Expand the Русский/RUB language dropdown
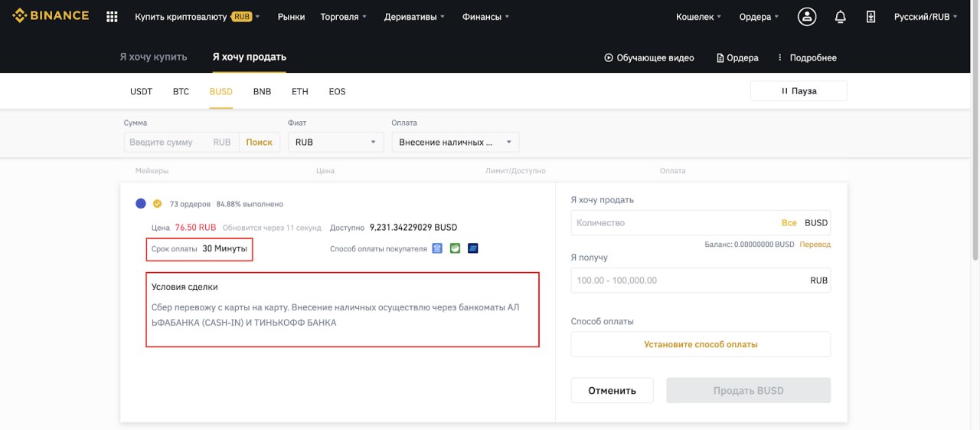Viewport: 980px width, 430px height. 926,16
